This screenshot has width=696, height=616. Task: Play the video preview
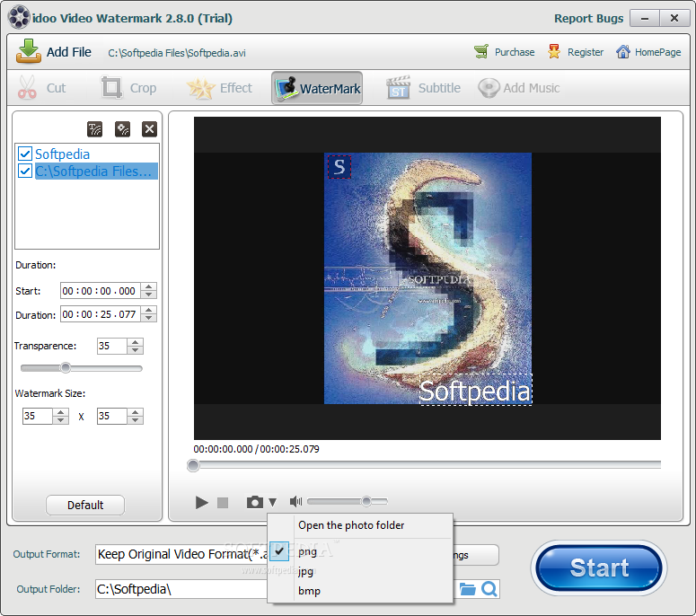(x=201, y=502)
